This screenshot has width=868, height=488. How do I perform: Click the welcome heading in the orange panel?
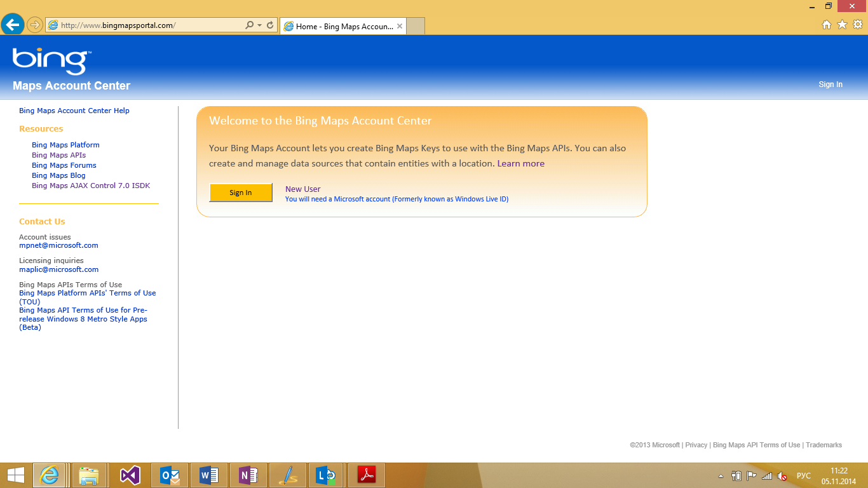click(320, 121)
